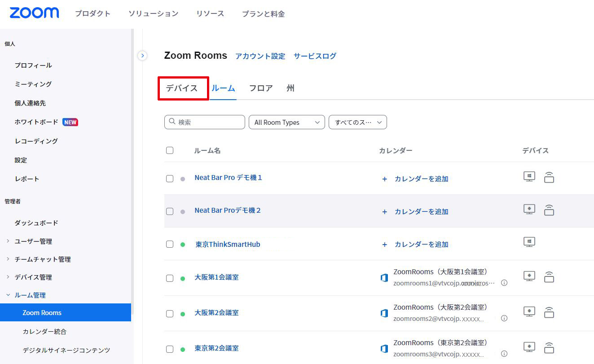The height and width of the screenshot is (364, 594).
Task: Click the Zoom logo
Action: [34, 13]
